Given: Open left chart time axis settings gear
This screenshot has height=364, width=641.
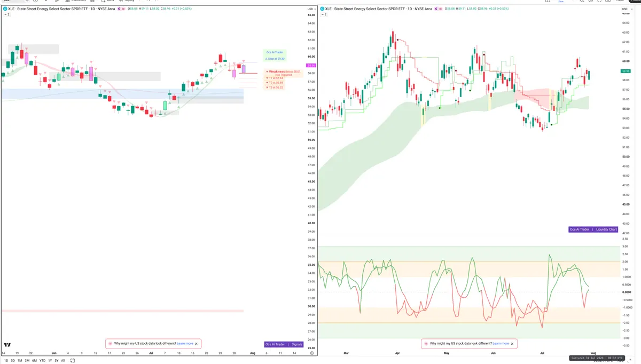Looking at the screenshot, I should click(311, 353).
